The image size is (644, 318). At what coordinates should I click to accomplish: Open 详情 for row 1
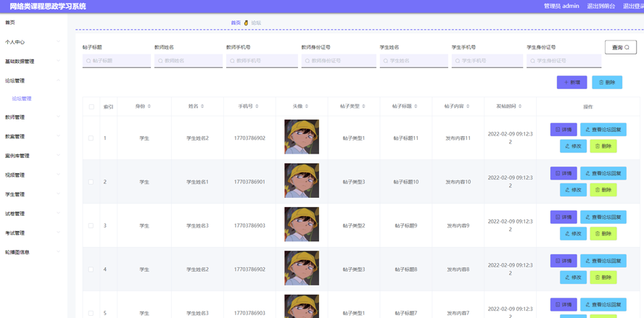(x=563, y=130)
